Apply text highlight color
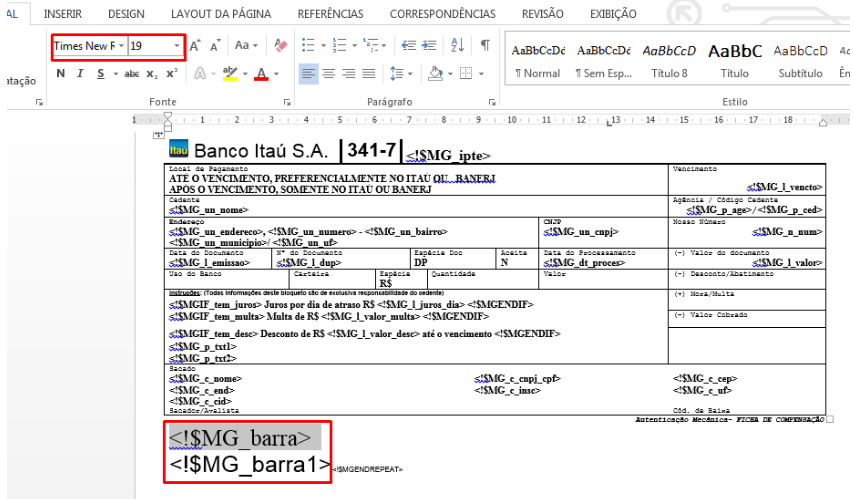Viewport: 853px width, 499px height. click(231, 73)
